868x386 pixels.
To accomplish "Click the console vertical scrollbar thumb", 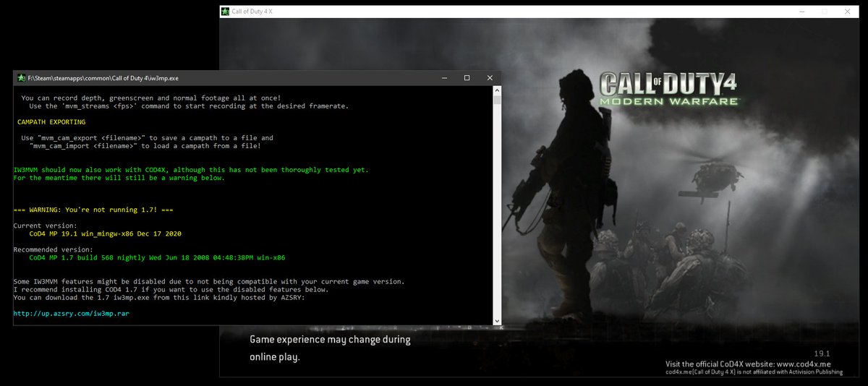I will 497,100.
